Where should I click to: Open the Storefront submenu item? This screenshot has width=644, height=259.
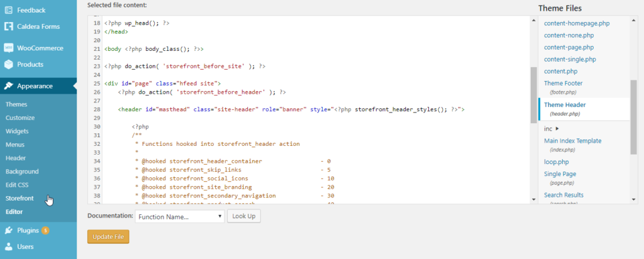tap(19, 198)
